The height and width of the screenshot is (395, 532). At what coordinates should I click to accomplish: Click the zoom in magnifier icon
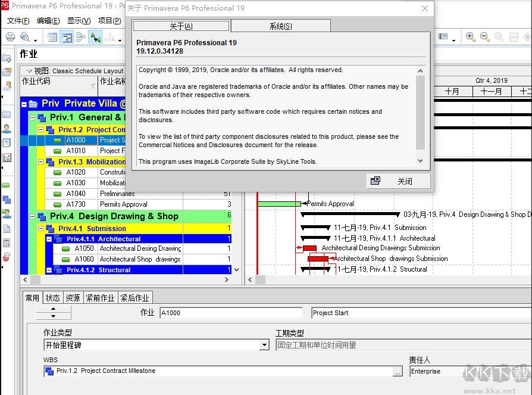tap(470, 37)
